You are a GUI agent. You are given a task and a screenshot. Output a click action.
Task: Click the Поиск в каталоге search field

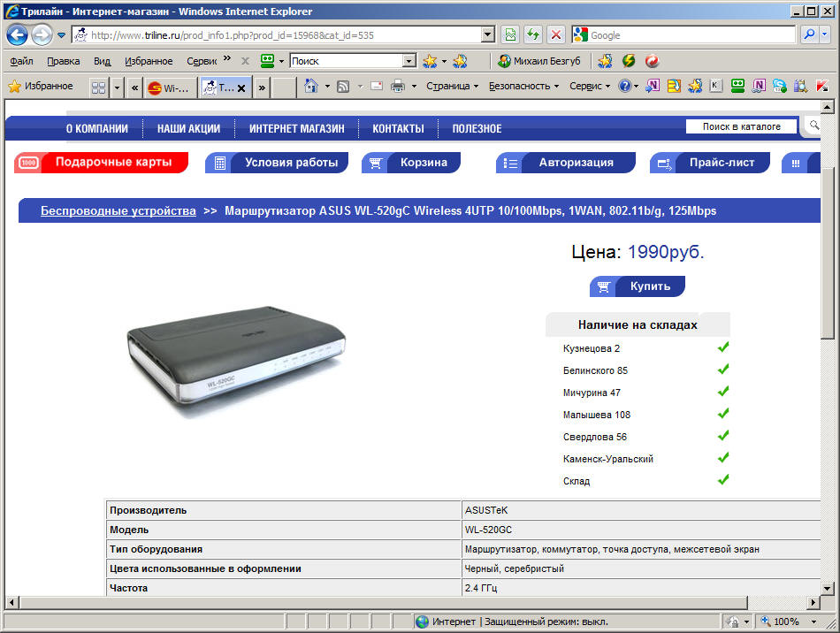click(x=741, y=127)
